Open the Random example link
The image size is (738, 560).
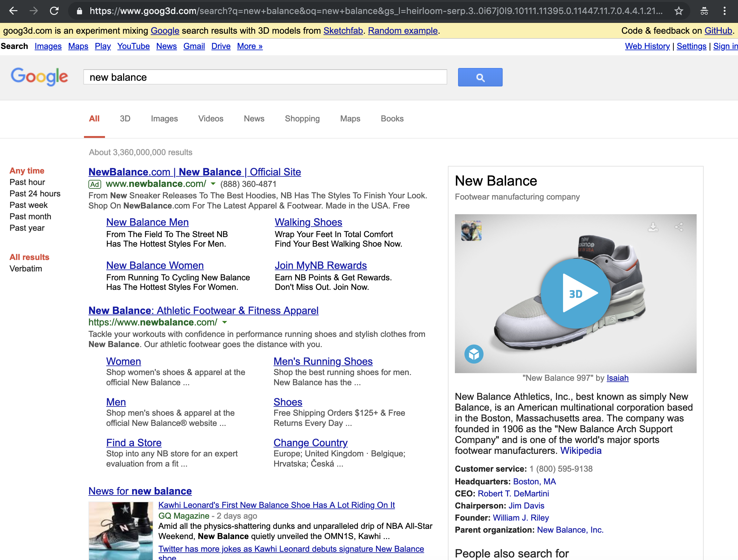pos(403,31)
